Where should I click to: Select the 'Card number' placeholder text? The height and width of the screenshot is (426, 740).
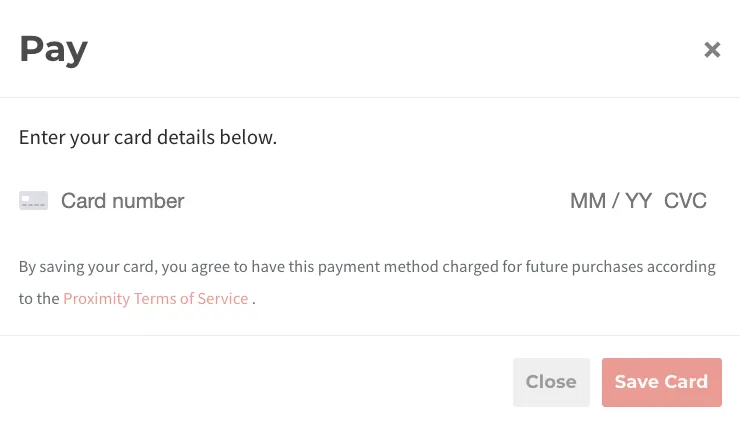[123, 201]
